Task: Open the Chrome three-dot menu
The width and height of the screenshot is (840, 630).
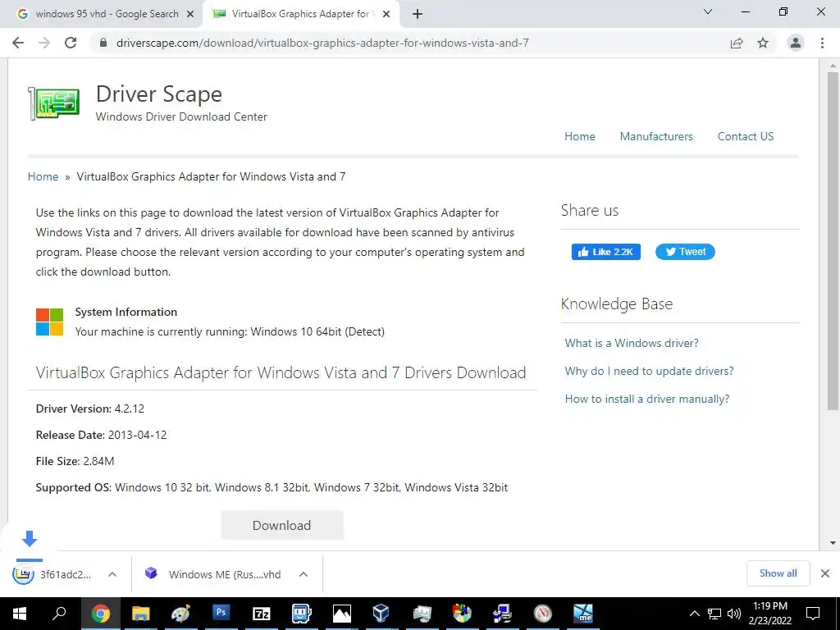Action: coord(822,43)
